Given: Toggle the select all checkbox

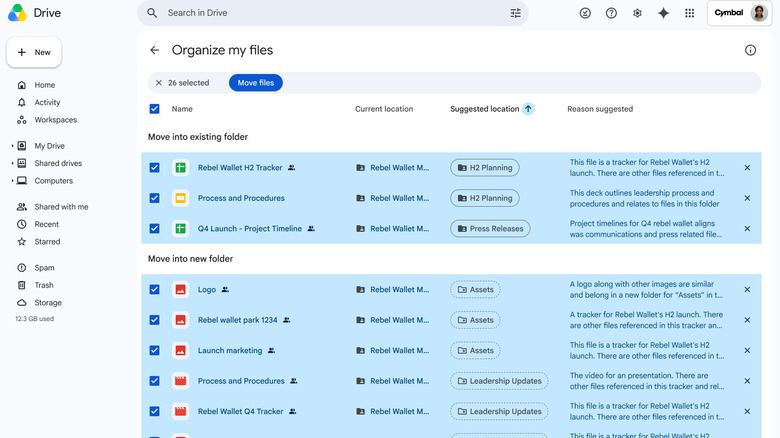Looking at the screenshot, I should pyautogui.click(x=155, y=109).
